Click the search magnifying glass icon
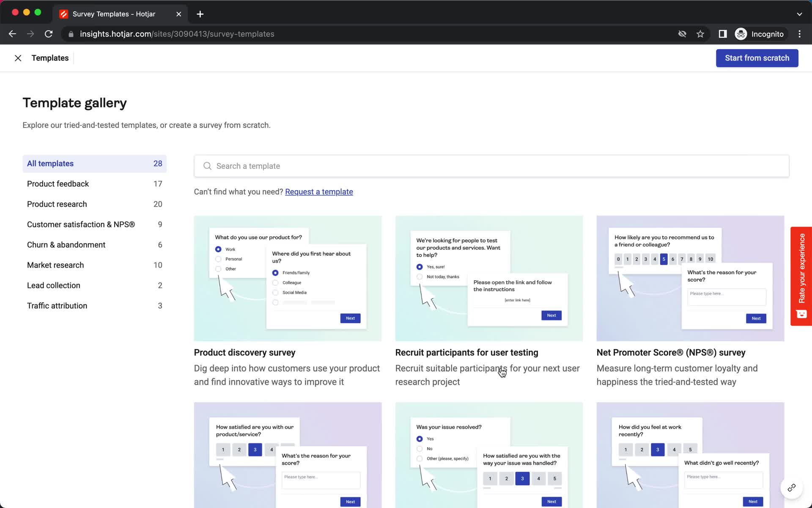Viewport: 812px width, 508px height. coord(208,166)
